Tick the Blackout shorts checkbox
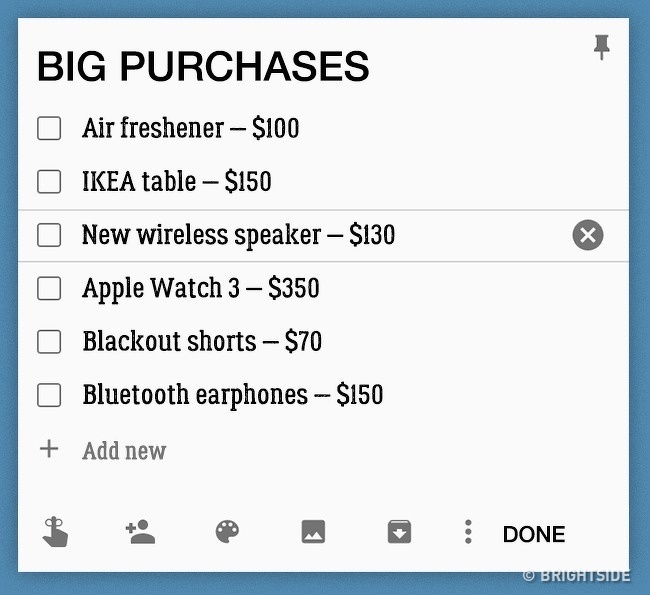650x595 pixels. (x=49, y=342)
